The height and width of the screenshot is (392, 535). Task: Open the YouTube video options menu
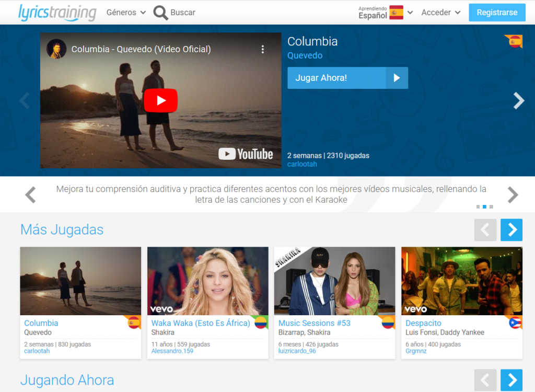(262, 49)
